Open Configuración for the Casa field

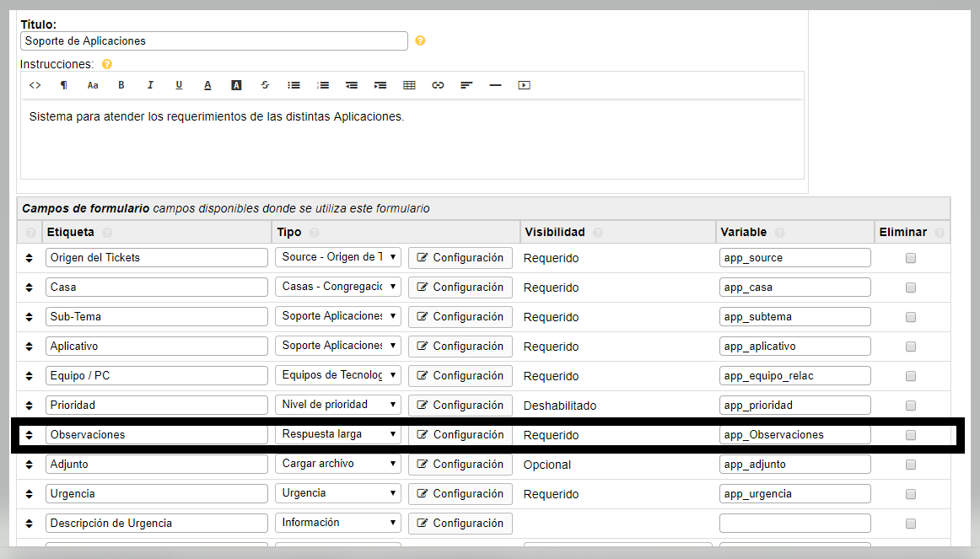click(x=460, y=288)
